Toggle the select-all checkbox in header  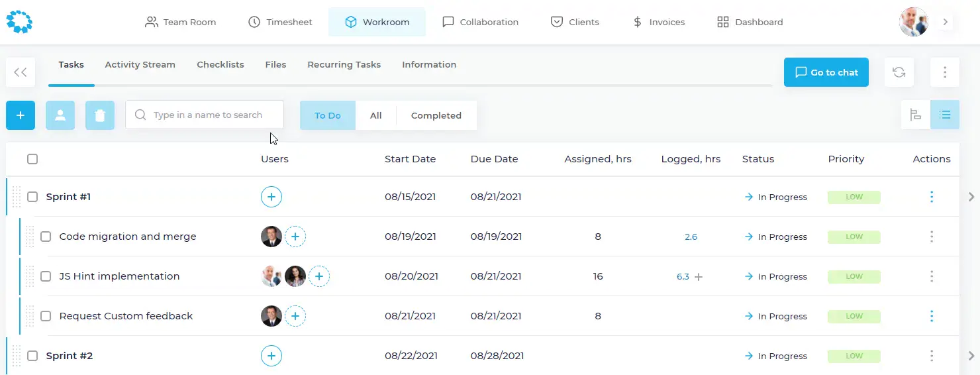[x=32, y=159]
